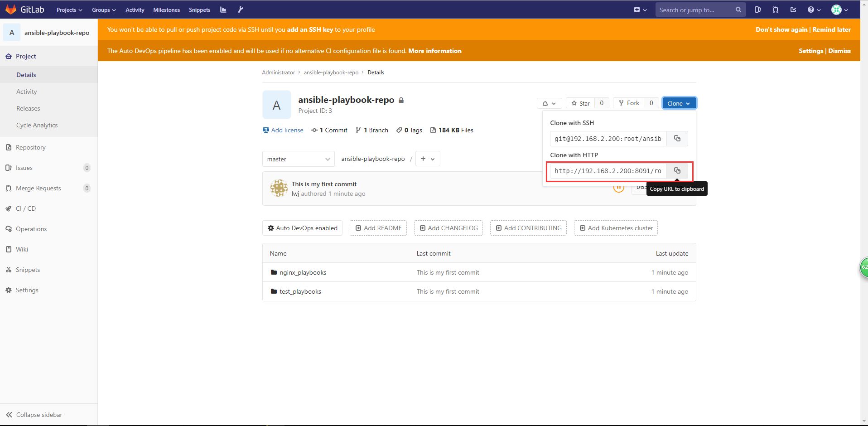Click Add README button
Viewport: 868px width, 426px height.
tap(378, 228)
